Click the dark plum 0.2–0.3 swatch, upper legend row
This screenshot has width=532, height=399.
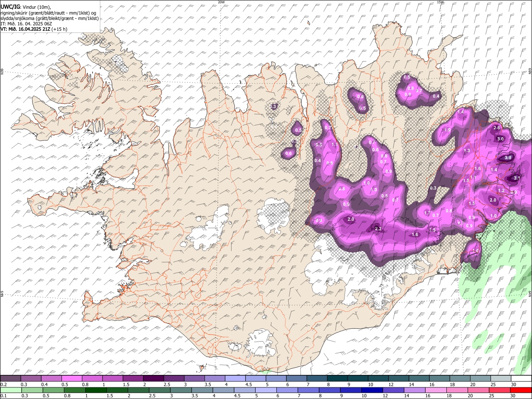pyautogui.click(x=10, y=379)
